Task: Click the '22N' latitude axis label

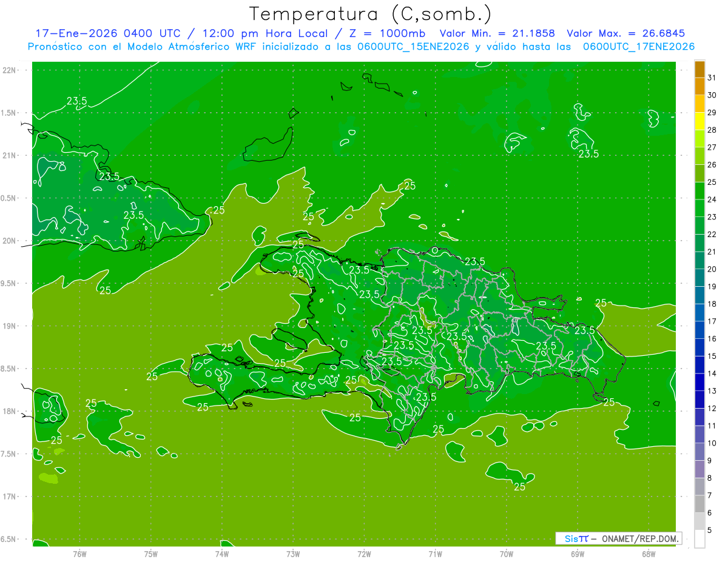Action: coord(8,70)
